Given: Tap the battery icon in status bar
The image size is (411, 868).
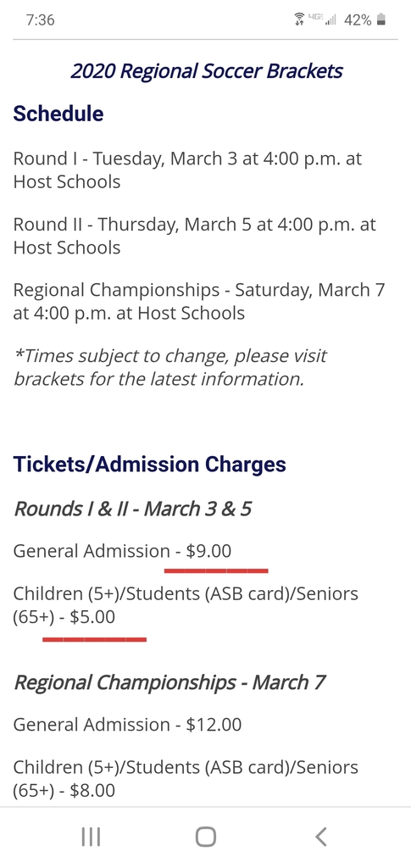Looking at the screenshot, I should (x=380, y=20).
